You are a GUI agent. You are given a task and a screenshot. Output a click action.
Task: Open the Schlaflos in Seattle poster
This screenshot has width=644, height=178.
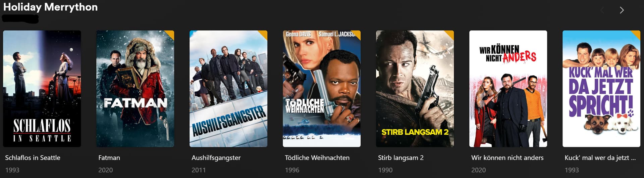click(42, 89)
